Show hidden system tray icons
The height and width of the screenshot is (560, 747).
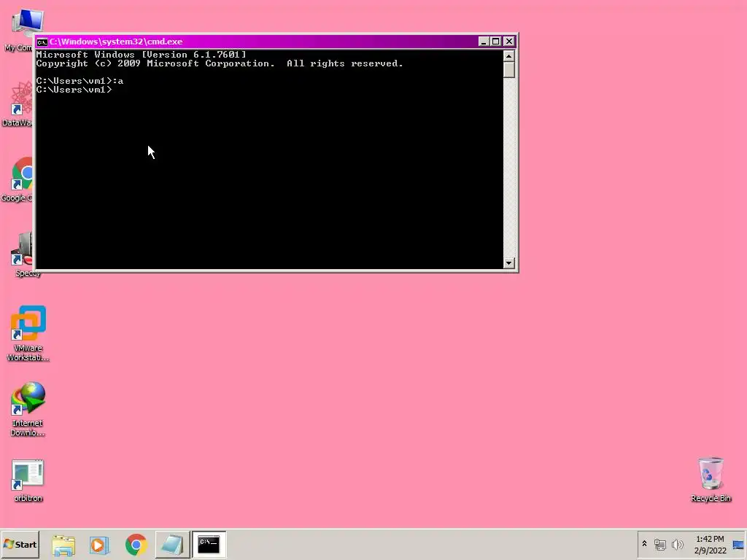pos(645,544)
